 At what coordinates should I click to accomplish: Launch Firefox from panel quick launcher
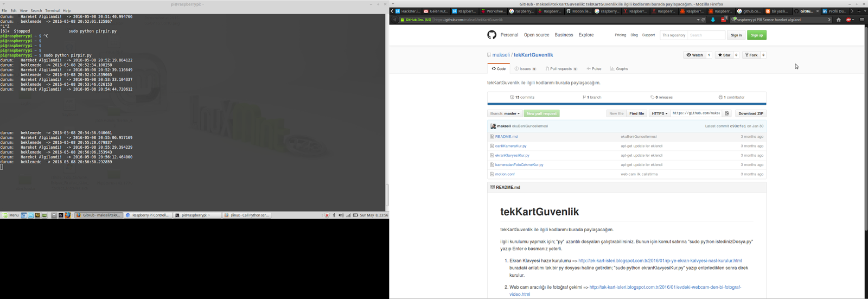tap(68, 215)
